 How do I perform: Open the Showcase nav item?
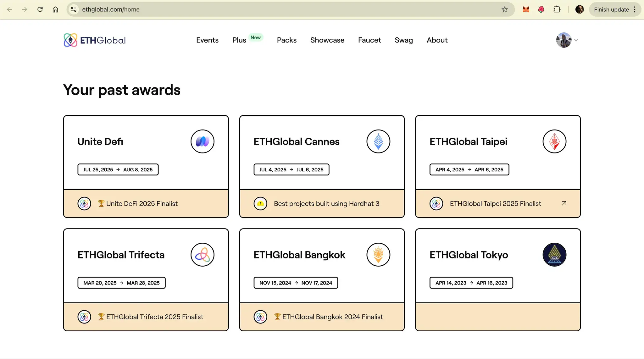click(x=327, y=40)
